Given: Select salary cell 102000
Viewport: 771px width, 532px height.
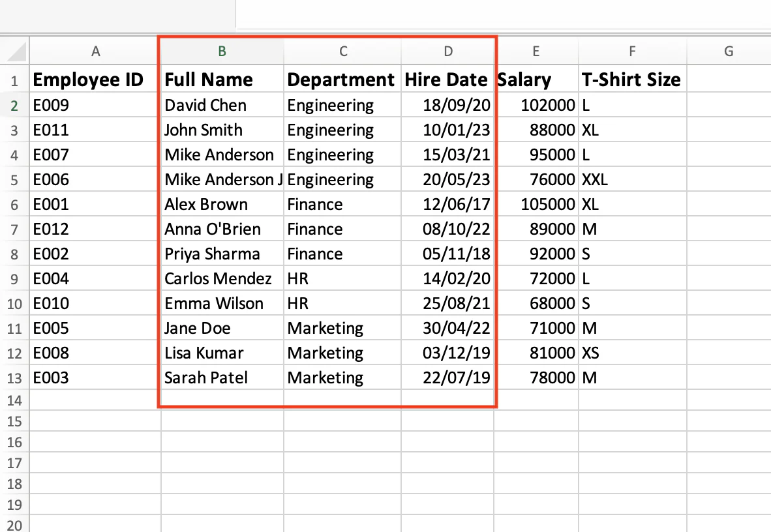Looking at the screenshot, I should [x=536, y=105].
